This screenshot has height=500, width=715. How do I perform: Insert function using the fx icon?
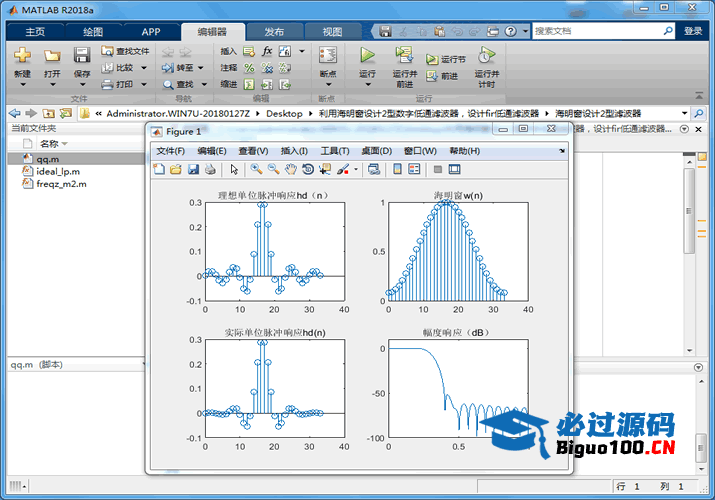[267, 51]
